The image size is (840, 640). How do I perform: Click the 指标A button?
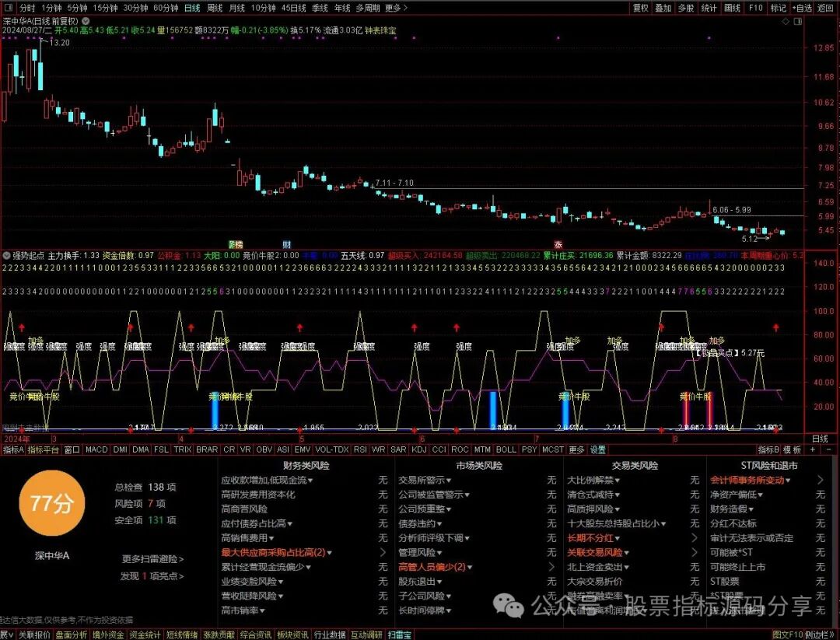click(13, 450)
